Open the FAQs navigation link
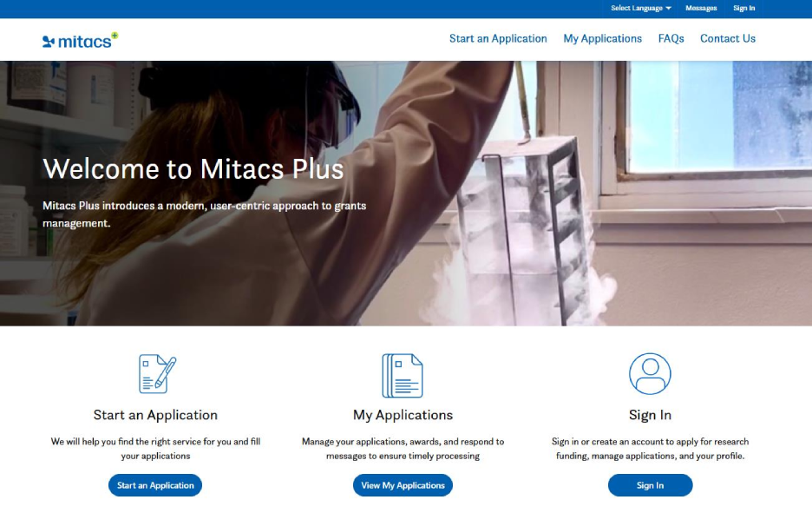 coord(671,39)
